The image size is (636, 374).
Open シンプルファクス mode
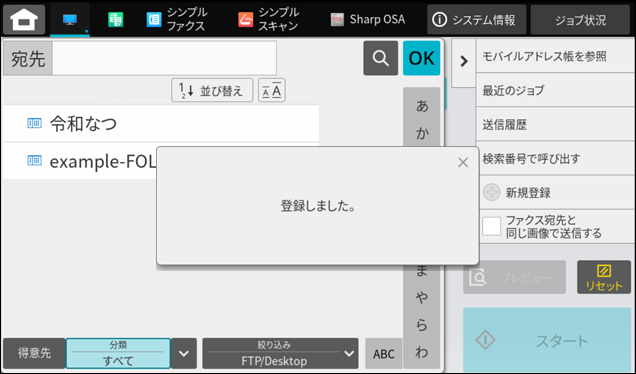[177, 19]
